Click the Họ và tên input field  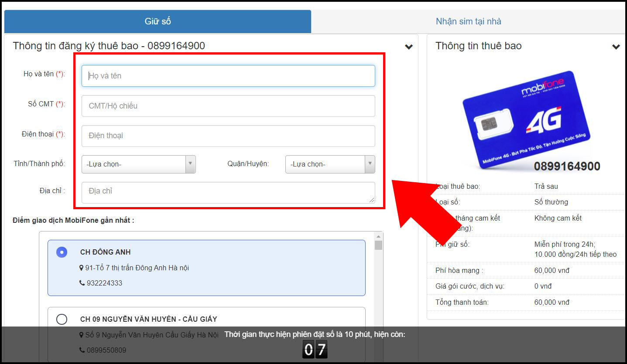228,76
